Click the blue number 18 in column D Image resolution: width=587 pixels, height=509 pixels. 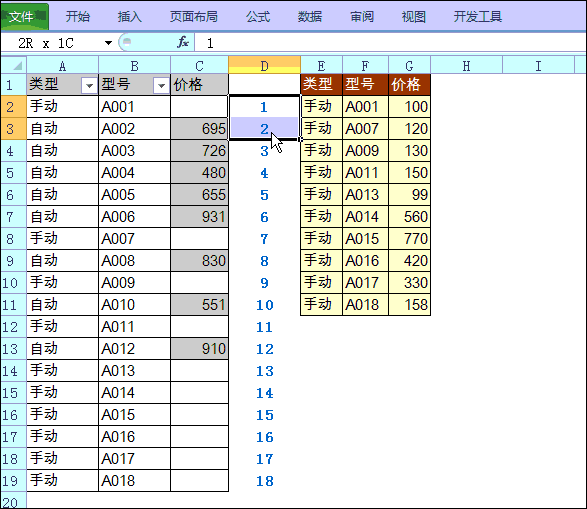(x=264, y=481)
